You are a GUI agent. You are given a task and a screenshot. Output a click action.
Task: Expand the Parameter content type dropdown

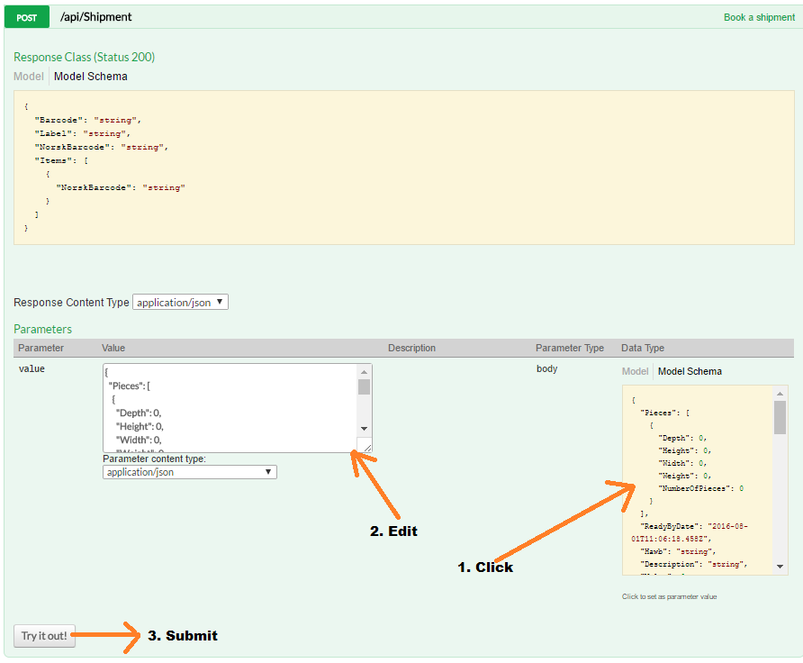tap(189, 472)
